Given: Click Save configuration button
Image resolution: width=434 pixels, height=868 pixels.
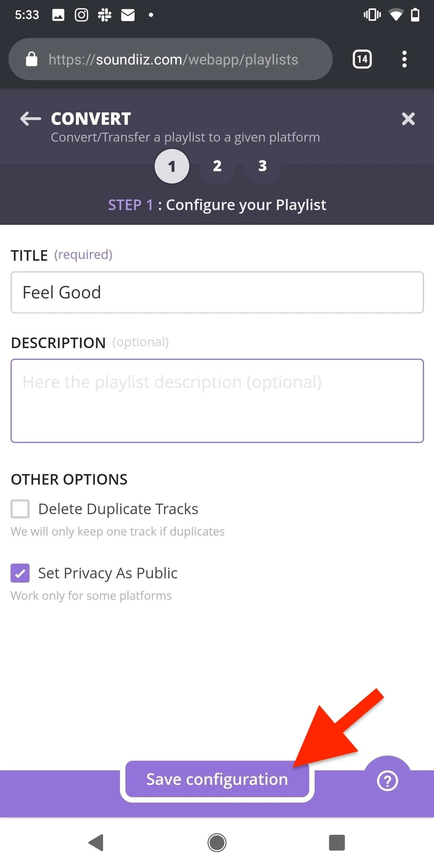Looking at the screenshot, I should [217, 779].
